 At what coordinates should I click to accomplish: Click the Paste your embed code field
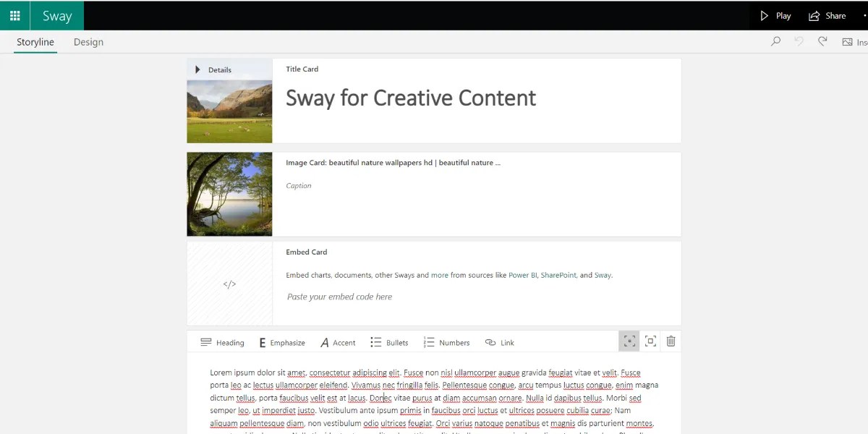pyautogui.click(x=339, y=297)
